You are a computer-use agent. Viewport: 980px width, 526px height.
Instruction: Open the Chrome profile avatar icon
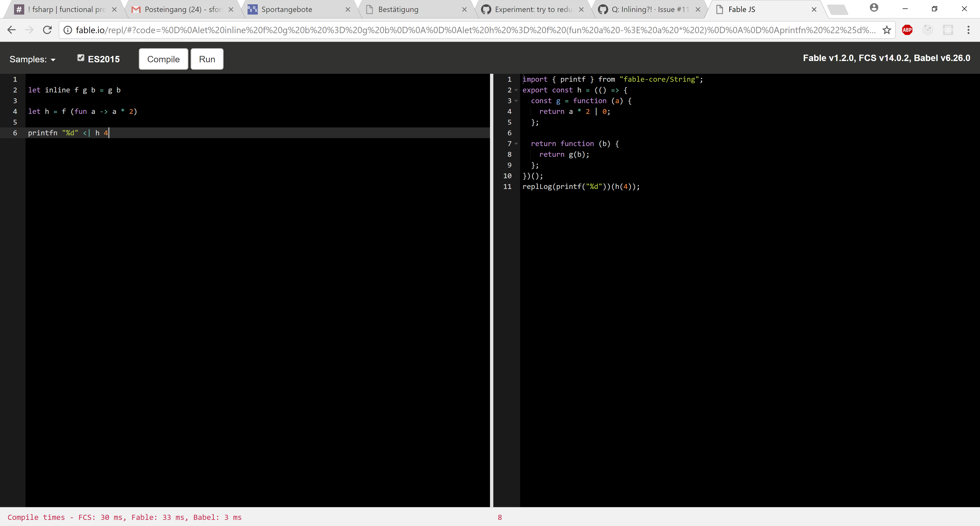[874, 8]
